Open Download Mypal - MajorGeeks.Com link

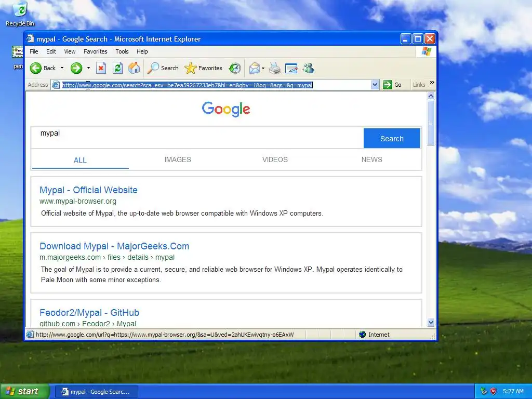pos(114,246)
